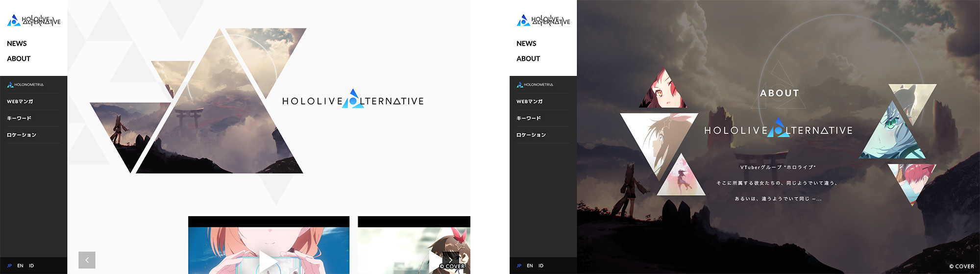980x274 pixels.
Task: Select ロケーション in the right page sidebar
Action: pos(531,135)
